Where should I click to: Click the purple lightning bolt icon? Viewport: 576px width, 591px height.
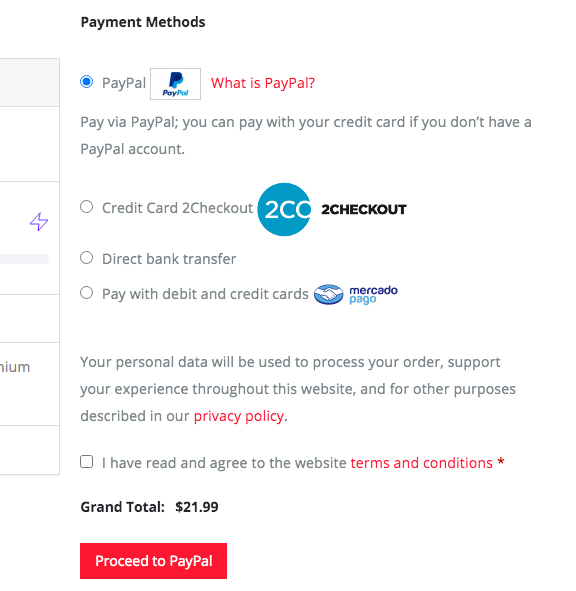click(x=39, y=222)
